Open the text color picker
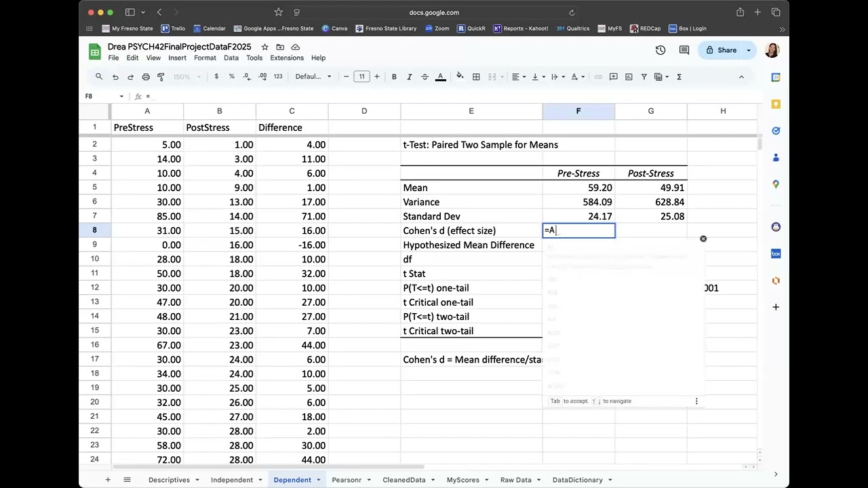The image size is (868, 488). point(441,77)
